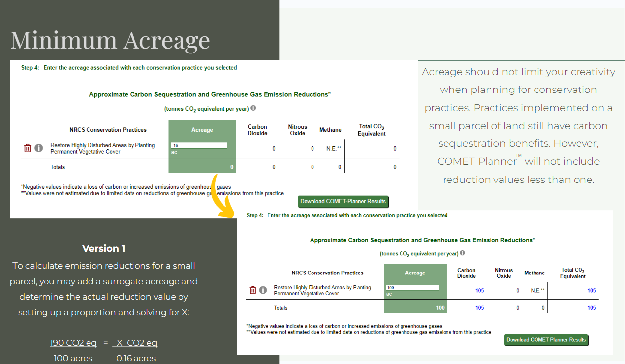
Task: Click Carbon Dioxide total 105 in Totals row
Action: coord(479,308)
